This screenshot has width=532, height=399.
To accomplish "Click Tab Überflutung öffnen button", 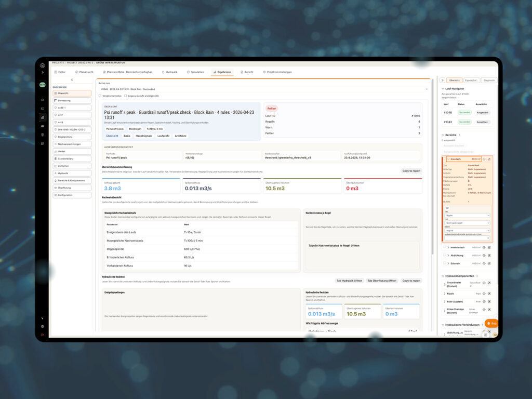I will pos(382,281).
